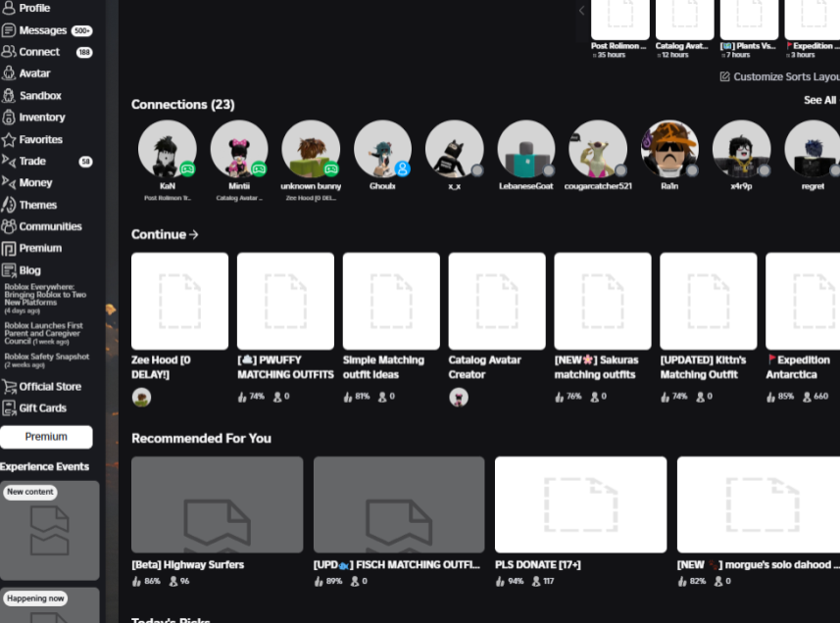Open Sandbox from the sidebar
The image size is (840, 623).
[31, 95]
